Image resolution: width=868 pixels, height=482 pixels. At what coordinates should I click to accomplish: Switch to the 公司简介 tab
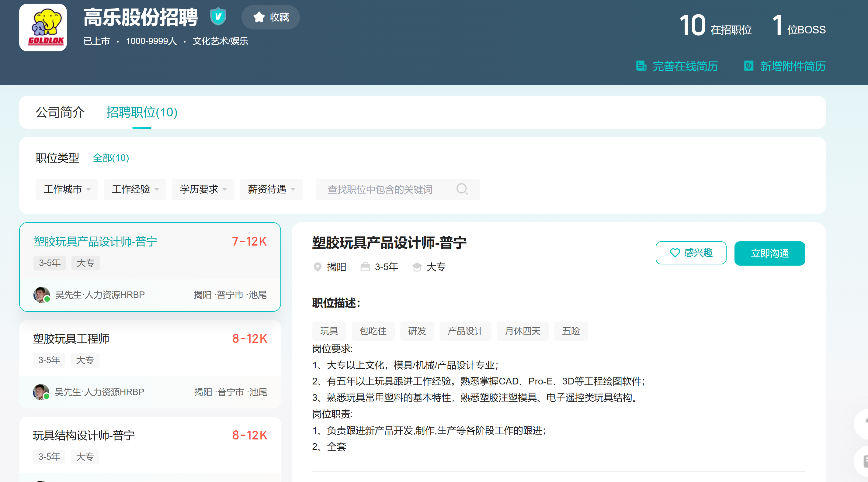click(60, 112)
